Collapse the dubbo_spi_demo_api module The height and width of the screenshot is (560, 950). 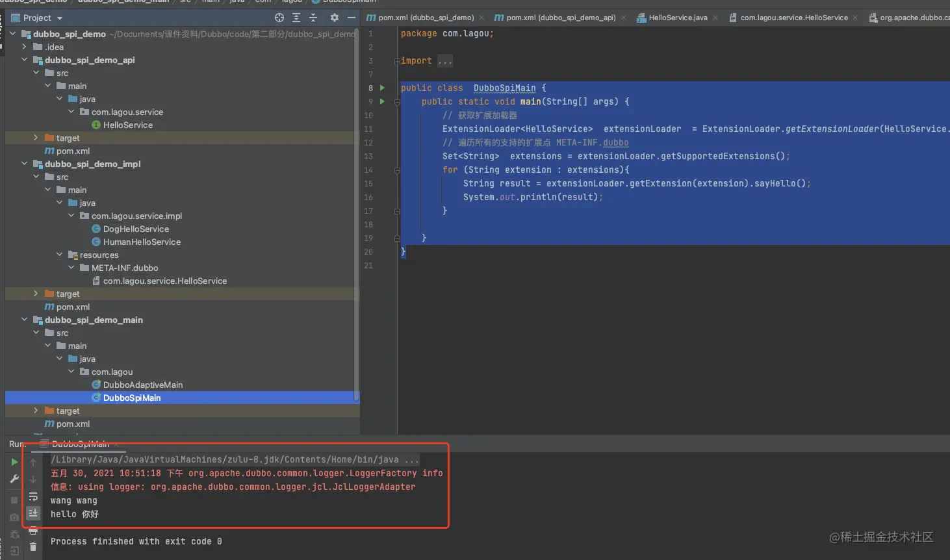point(25,60)
